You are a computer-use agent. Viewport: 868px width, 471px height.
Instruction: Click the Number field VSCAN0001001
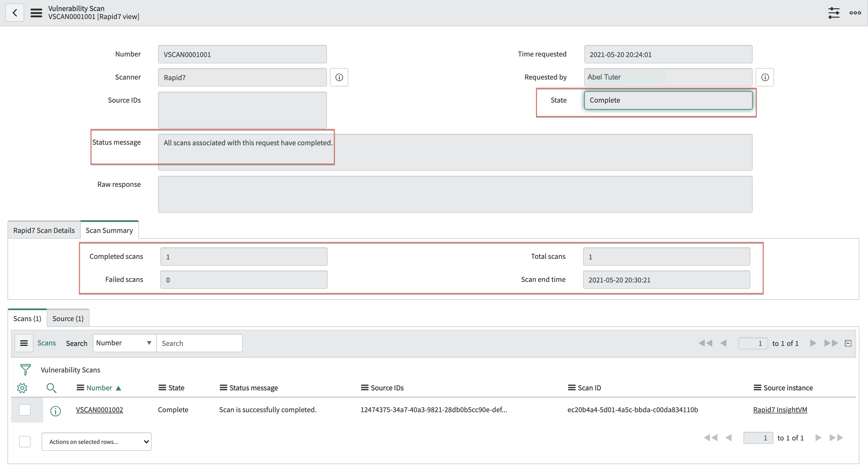pos(242,54)
